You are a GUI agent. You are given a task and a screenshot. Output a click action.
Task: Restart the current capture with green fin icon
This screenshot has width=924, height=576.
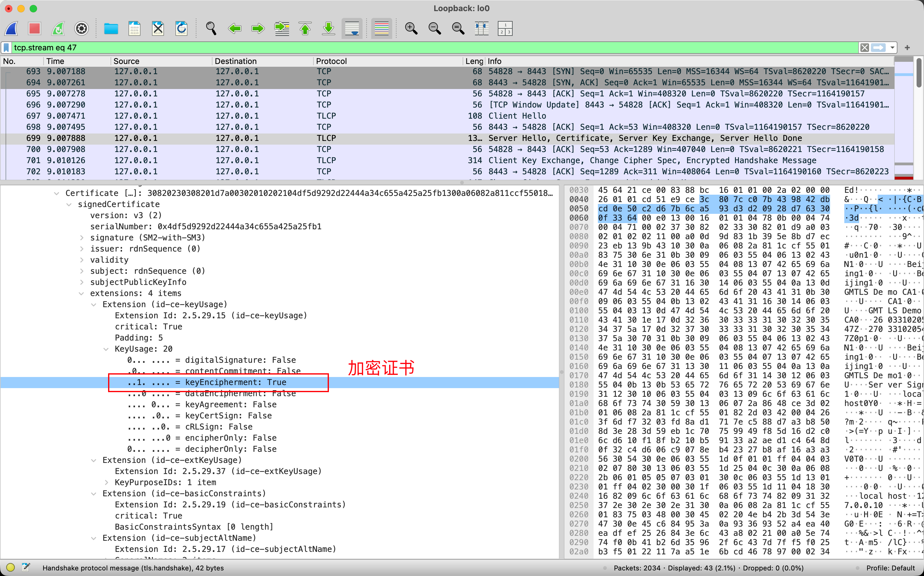point(58,28)
